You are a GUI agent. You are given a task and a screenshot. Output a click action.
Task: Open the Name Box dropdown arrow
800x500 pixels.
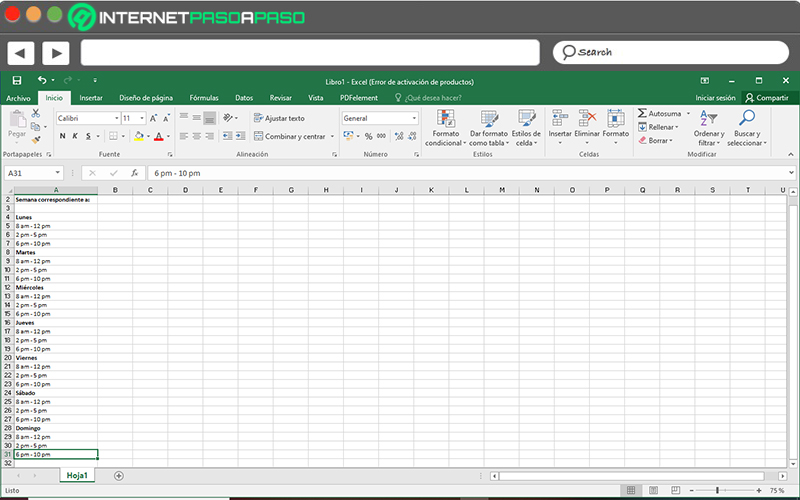(58, 173)
